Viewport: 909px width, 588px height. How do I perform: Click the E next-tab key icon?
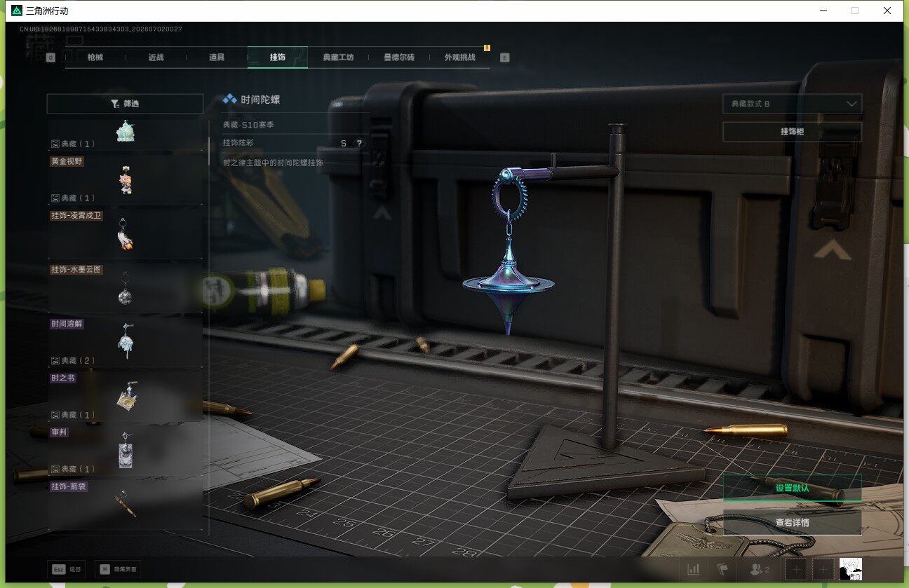tap(505, 57)
